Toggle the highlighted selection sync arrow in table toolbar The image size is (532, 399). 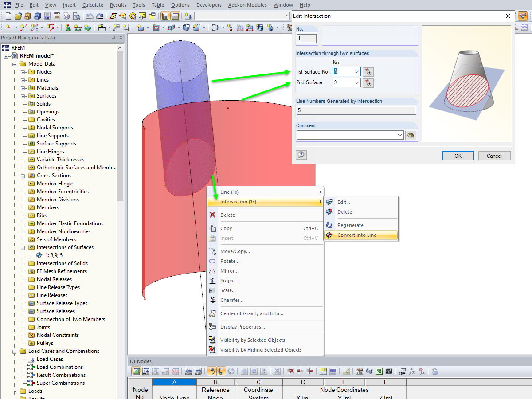tap(211, 371)
